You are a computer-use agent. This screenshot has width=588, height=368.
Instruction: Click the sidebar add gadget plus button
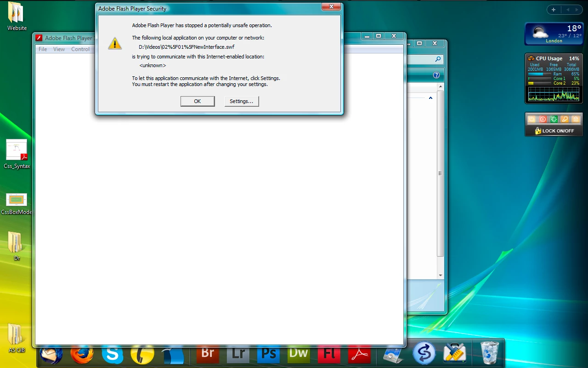click(554, 10)
